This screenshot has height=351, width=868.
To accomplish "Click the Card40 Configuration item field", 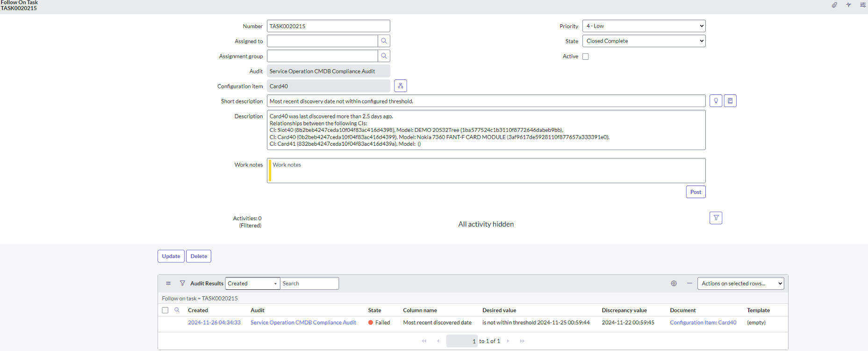I will pos(328,86).
